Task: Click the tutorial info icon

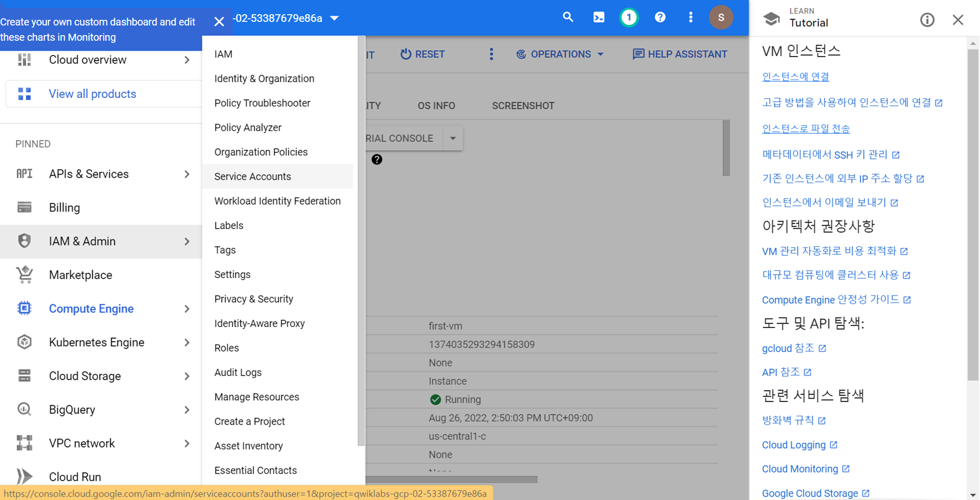Action: coord(927,20)
